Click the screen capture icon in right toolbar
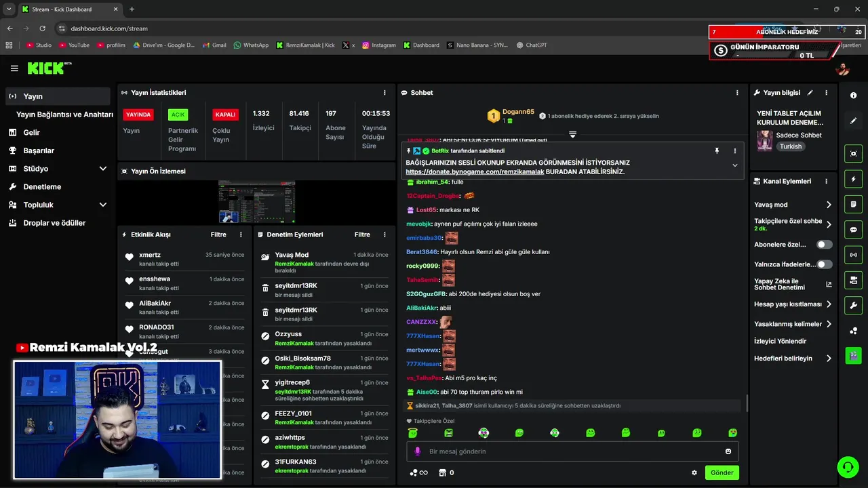Screen dimensions: 868x488 (853, 154)
